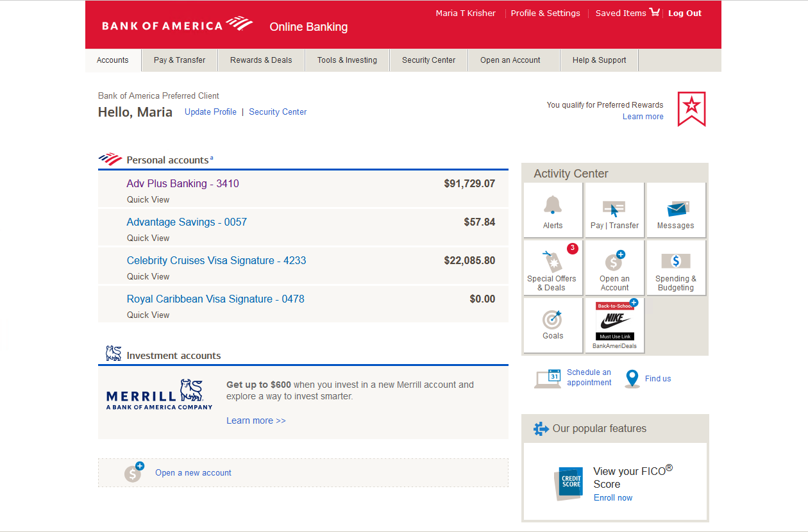The height and width of the screenshot is (532, 808).
Task: Click the $57.84 balance
Action: (480, 222)
